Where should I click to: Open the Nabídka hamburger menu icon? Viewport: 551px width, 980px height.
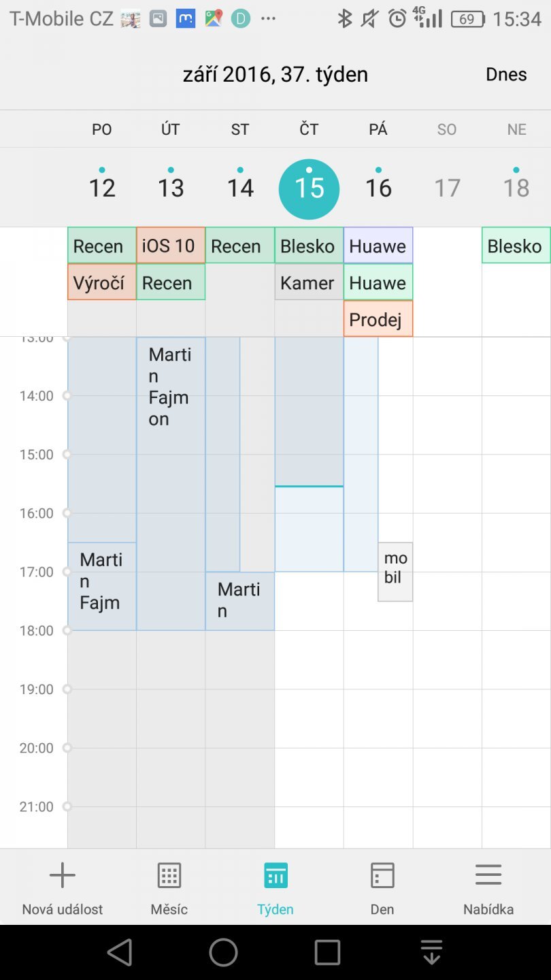[x=488, y=875]
